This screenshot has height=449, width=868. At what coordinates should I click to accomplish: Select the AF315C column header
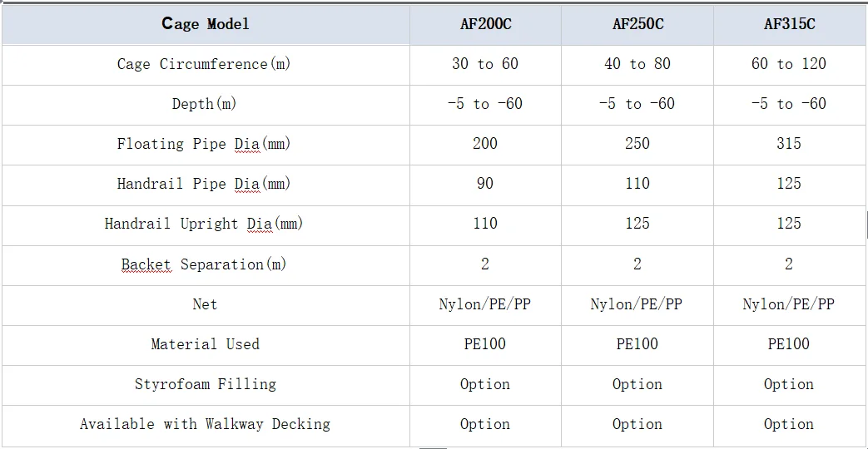click(x=789, y=24)
